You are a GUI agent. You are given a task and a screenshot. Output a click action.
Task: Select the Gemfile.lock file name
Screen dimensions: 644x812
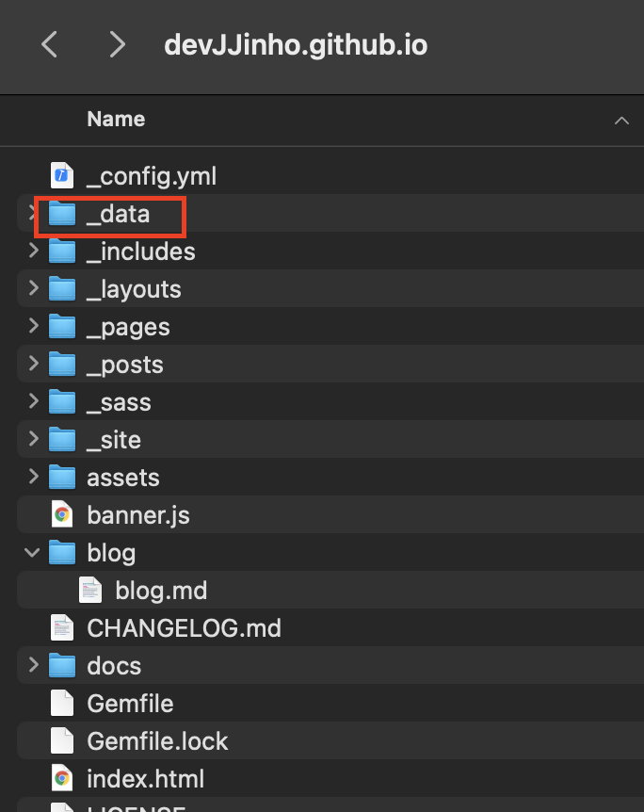point(157,741)
